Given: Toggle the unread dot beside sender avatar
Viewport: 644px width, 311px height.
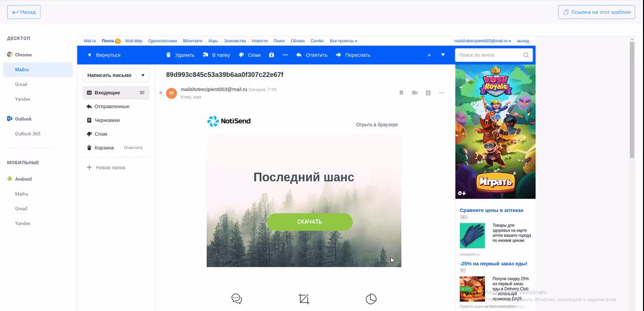Looking at the screenshot, I should pyautogui.click(x=160, y=93).
